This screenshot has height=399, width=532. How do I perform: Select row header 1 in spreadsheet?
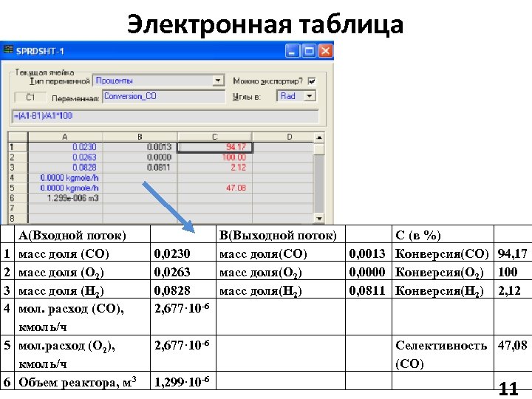point(18,147)
